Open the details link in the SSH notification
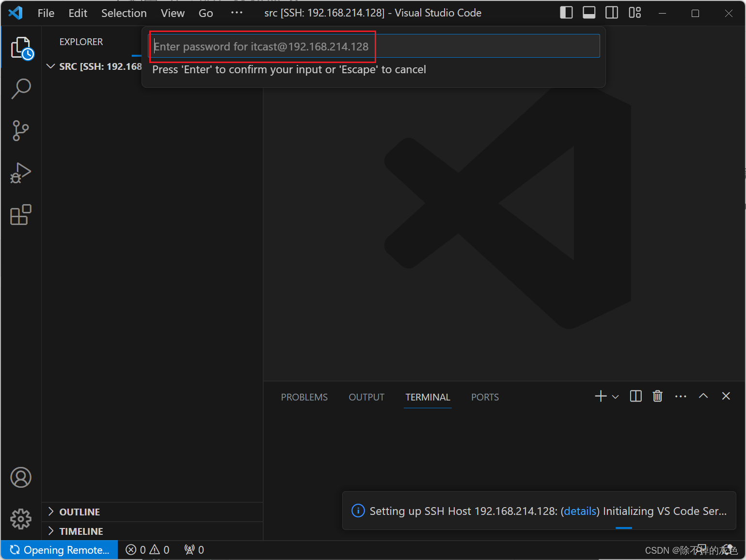The width and height of the screenshot is (746, 560). coord(580,511)
